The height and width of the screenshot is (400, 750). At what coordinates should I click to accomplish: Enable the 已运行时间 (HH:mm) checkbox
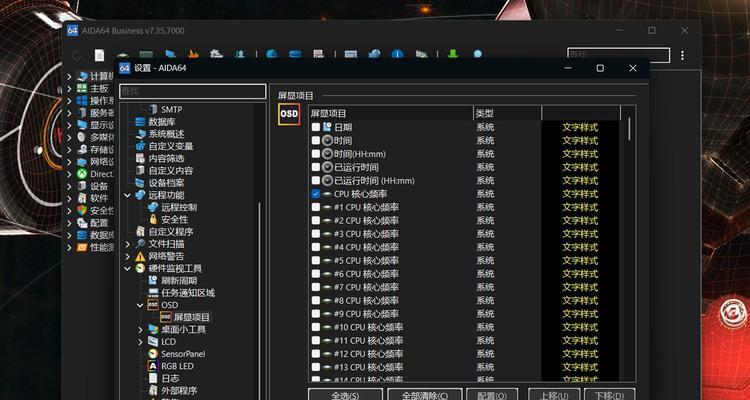click(x=316, y=181)
